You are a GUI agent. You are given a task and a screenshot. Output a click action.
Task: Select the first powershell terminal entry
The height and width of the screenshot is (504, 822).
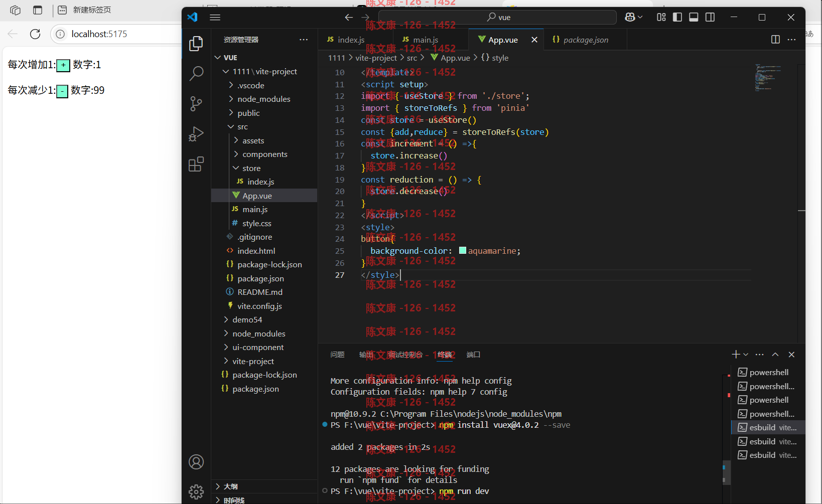coord(768,372)
